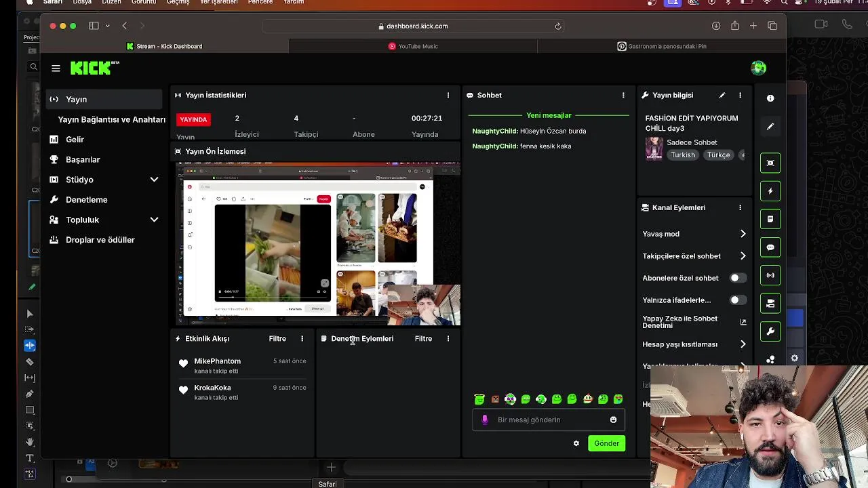Toggle the moderation actions document icon in rail
The height and width of the screenshot is (488, 868).
770,219
